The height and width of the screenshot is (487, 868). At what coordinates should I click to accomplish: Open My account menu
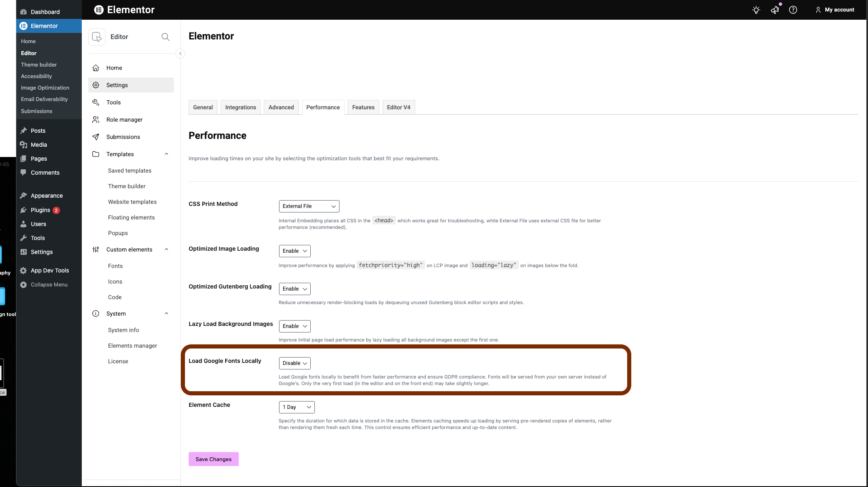835,10
